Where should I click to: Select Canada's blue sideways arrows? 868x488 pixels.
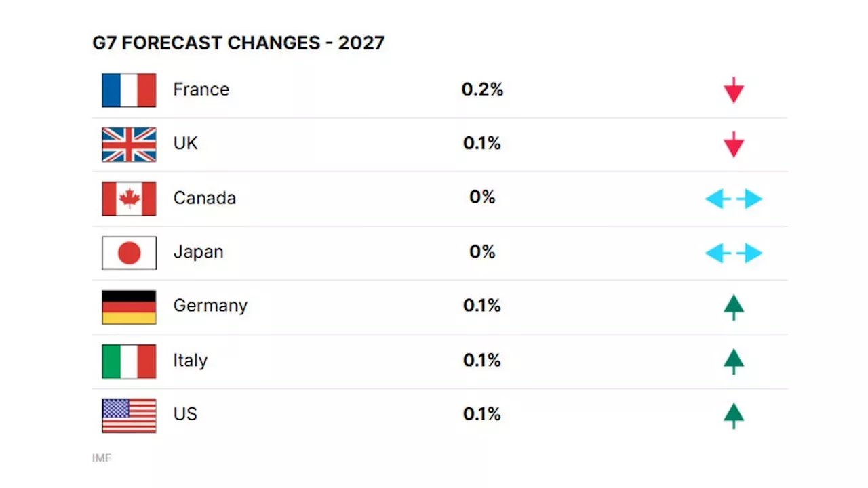pos(734,199)
